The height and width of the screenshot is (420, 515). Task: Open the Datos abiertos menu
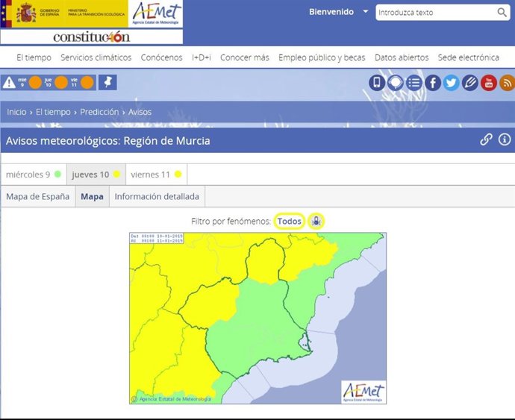pyautogui.click(x=402, y=57)
